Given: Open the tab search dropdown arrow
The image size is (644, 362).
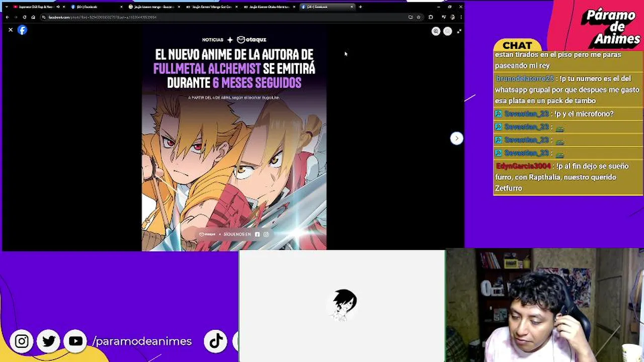Looking at the screenshot, I should [x=7, y=7].
